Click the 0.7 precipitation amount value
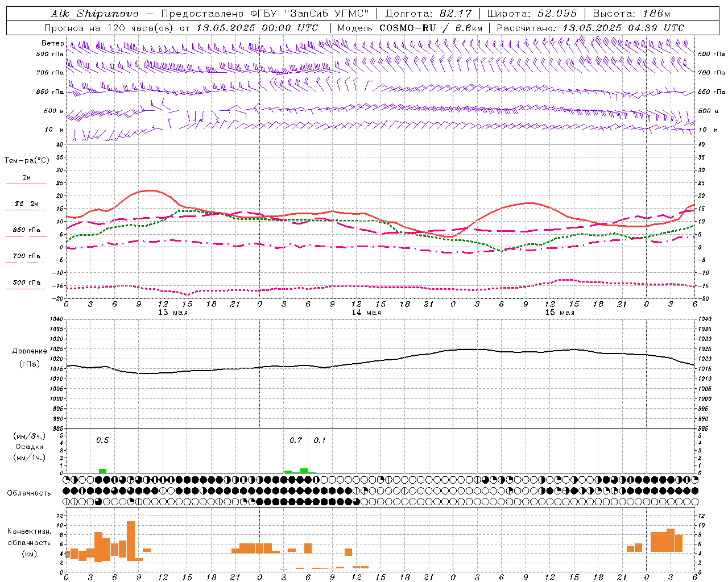Screen dimensions: 728x582 (296, 440)
